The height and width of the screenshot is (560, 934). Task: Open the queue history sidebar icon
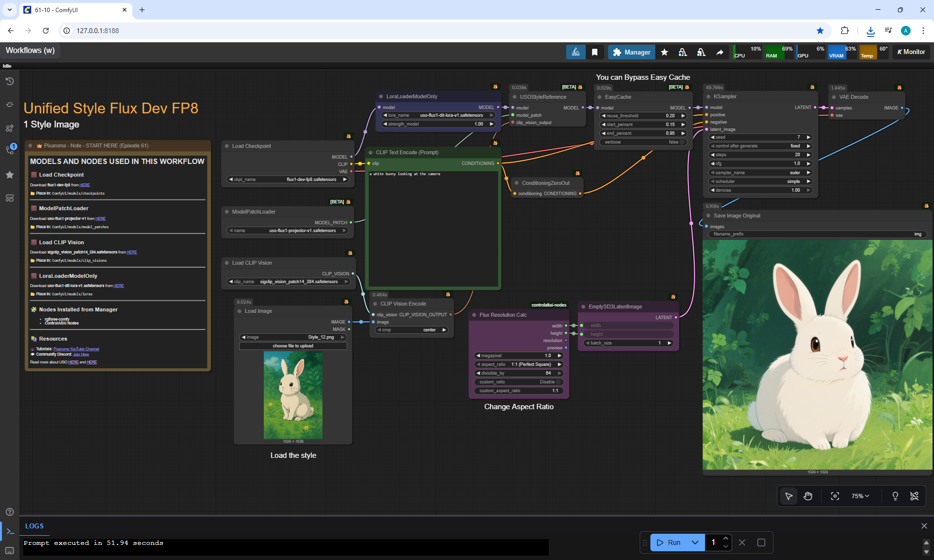coord(9,81)
